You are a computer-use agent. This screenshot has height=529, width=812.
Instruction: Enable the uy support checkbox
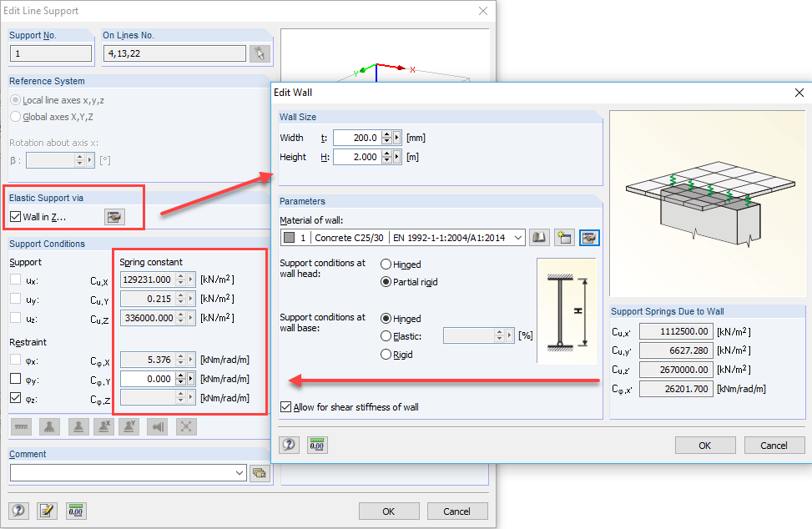pos(16,300)
